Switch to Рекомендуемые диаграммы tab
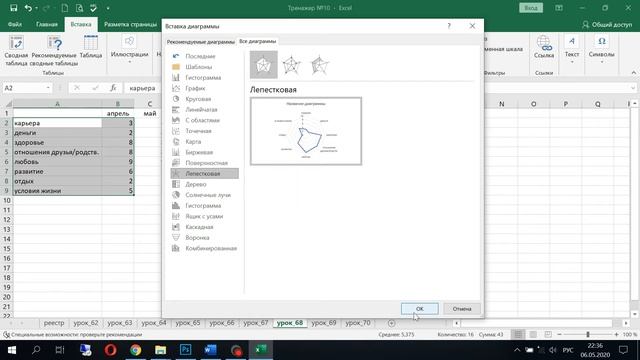Image resolution: width=640 pixels, height=360 pixels. pos(200,42)
